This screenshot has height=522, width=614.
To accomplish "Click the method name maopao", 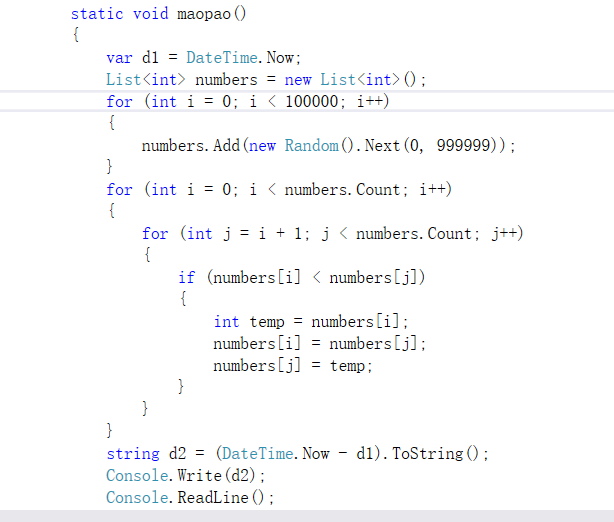I will [x=204, y=14].
